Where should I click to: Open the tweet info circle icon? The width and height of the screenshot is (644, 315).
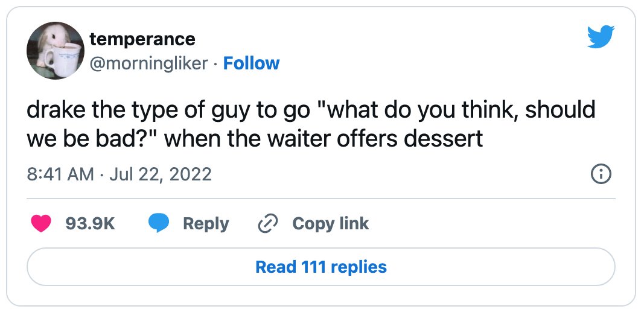point(601,174)
